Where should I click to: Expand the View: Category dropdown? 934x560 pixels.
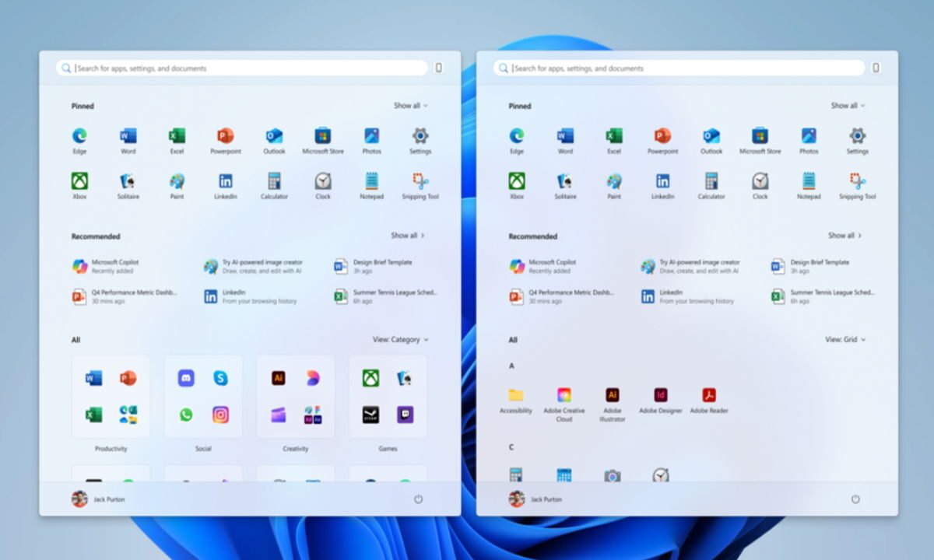(400, 340)
